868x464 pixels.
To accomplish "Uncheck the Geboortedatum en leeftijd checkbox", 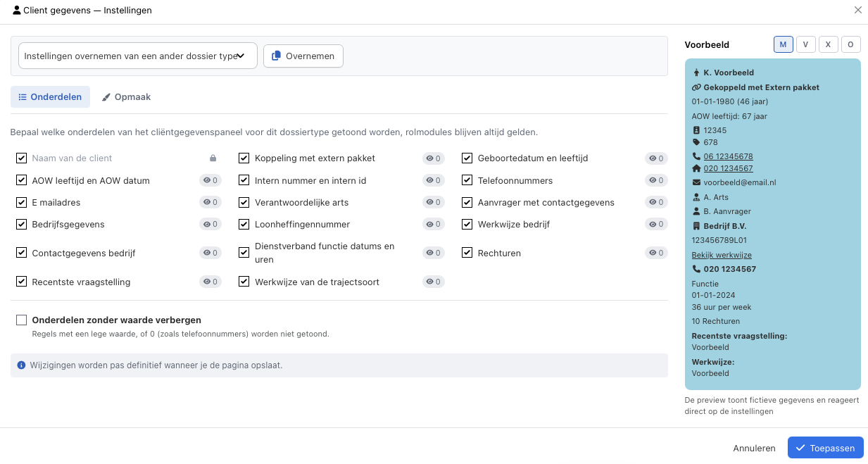I will pos(467,158).
